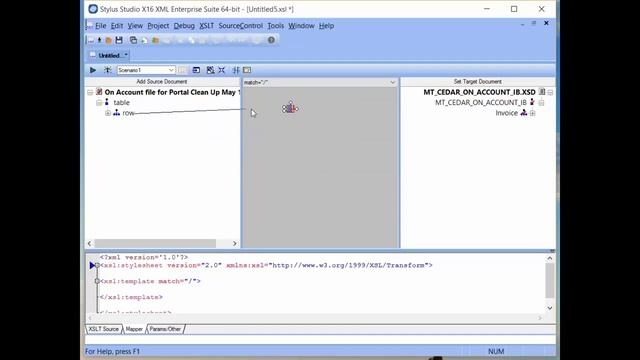
Task: Open the Debug menu
Action: [184, 26]
